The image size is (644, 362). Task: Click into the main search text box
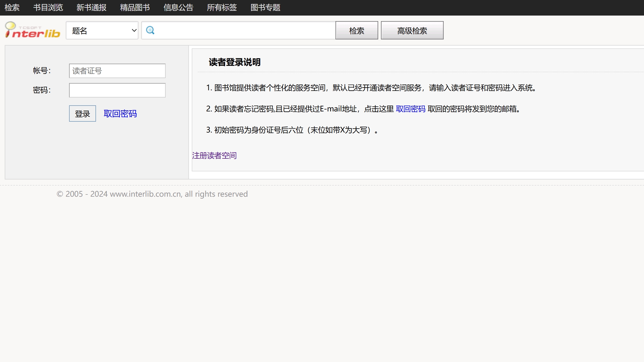[x=244, y=30]
